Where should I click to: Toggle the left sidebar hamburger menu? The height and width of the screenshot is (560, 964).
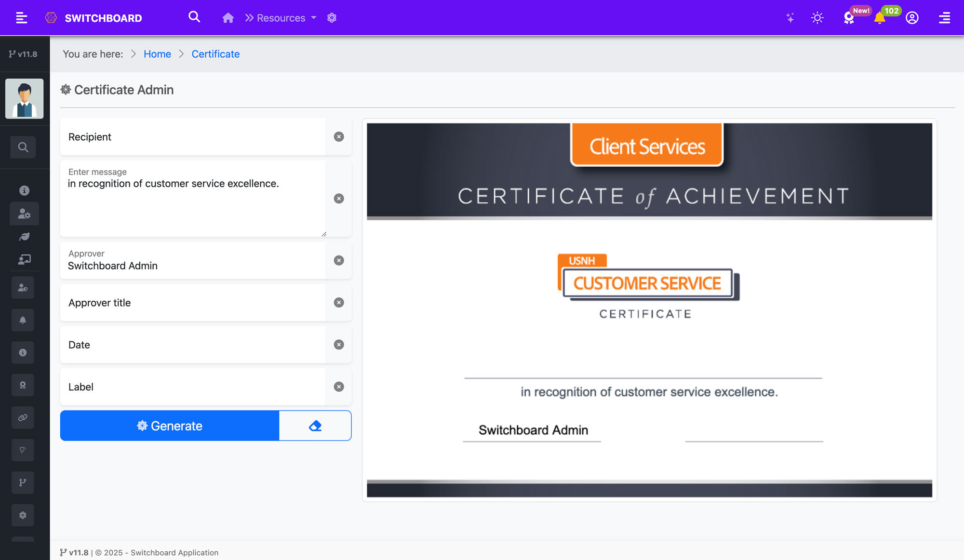(x=21, y=18)
